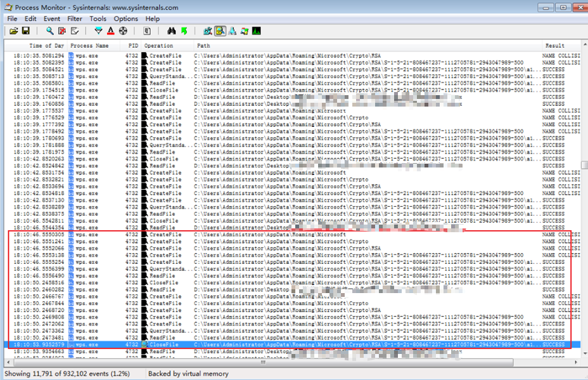This screenshot has width=588, height=380.
Task: Open Highlight settings with the red-underlined A icon
Action: 111,31
